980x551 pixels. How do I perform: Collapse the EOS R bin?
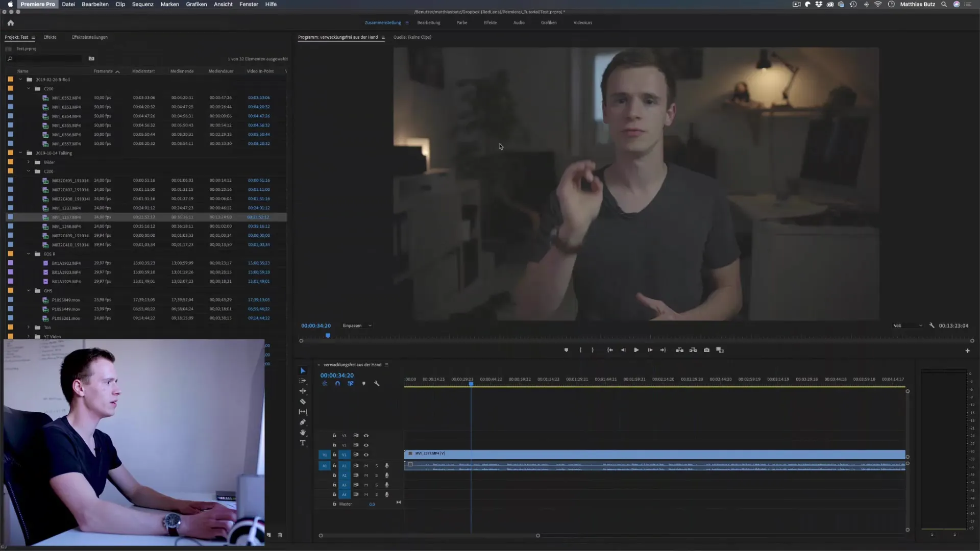(x=29, y=254)
